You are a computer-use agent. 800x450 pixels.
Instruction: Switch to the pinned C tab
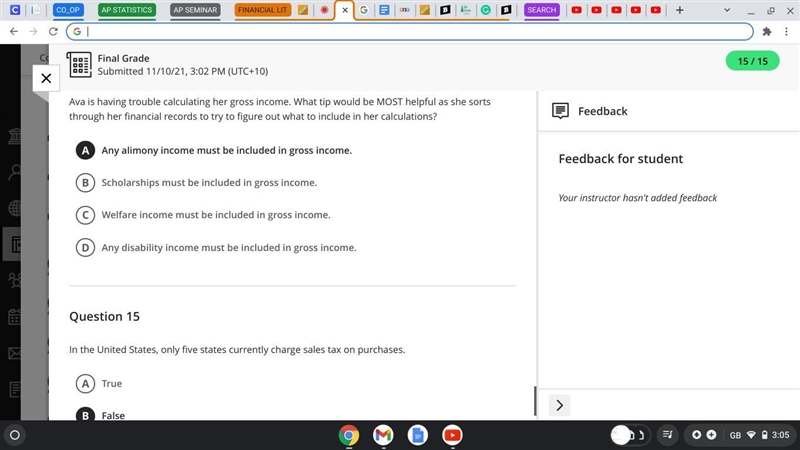coord(15,10)
